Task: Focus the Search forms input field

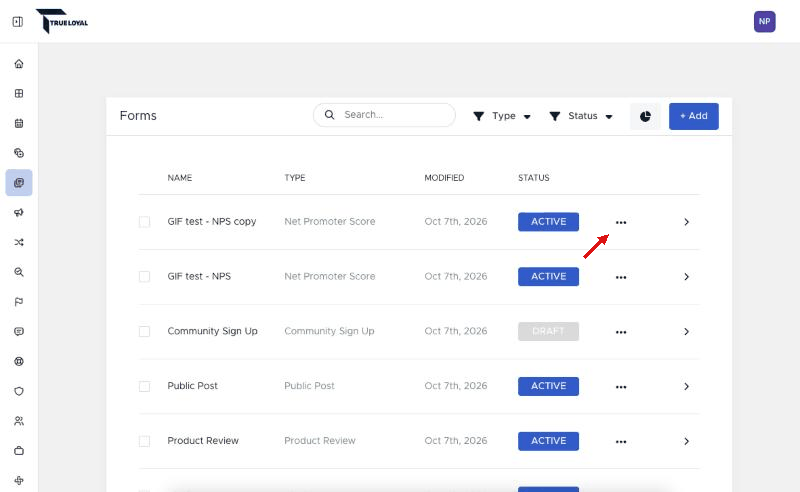Action: [384, 115]
